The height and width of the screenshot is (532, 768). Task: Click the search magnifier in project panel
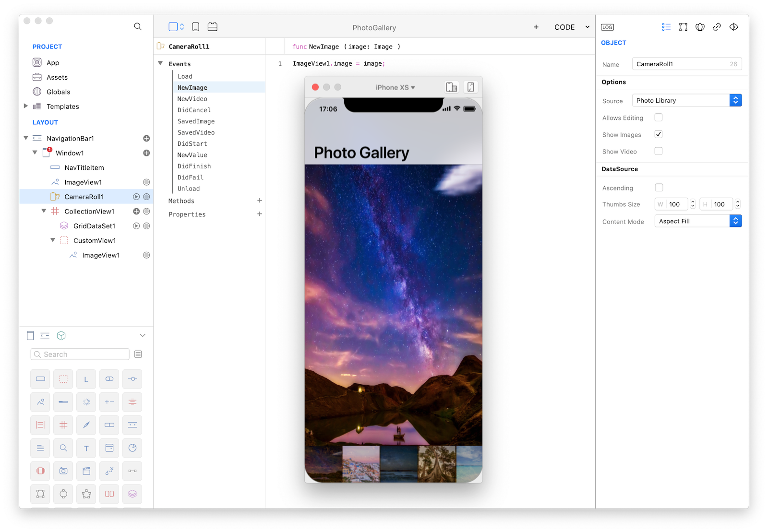[138, 27]
